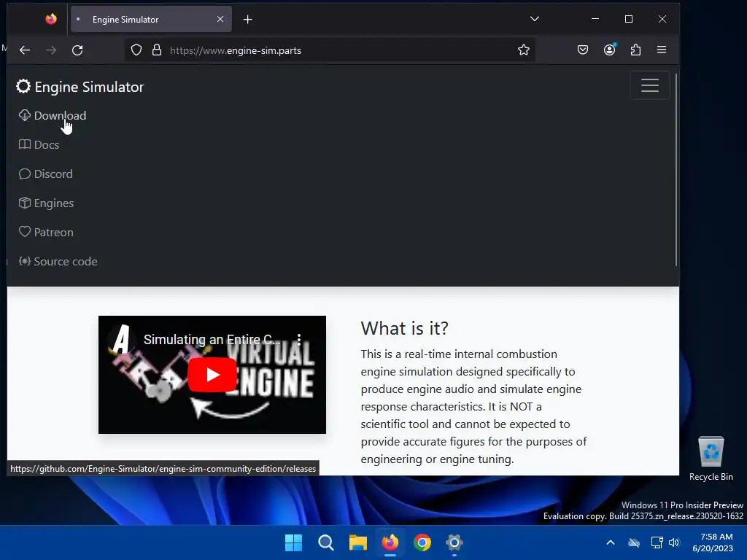
Task: Open the Source code navigation link
Action: point(58,262)
